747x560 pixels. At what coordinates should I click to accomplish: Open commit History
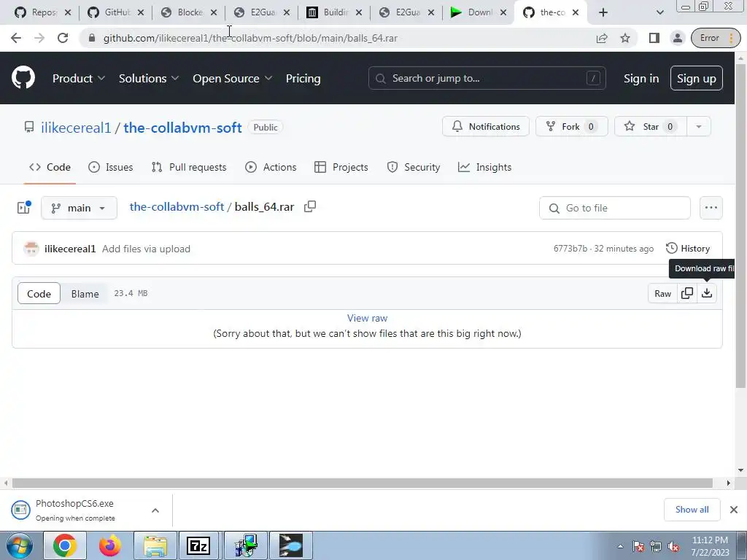point(688,249)
